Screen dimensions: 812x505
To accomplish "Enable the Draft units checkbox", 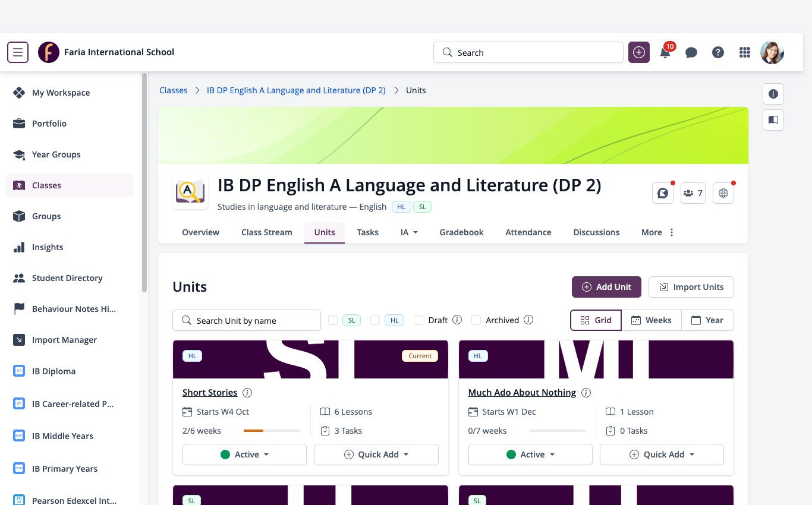I will tap(418, 320).
